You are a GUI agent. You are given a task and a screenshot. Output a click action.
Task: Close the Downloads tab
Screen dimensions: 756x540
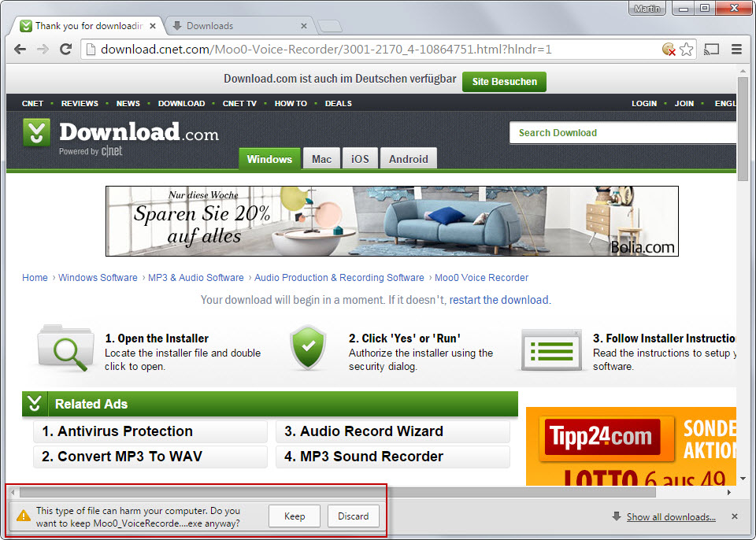[304, 26]
